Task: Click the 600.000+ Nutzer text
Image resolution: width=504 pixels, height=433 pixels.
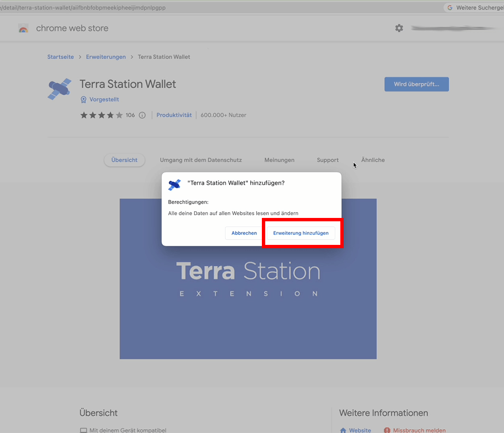Action: coord(223,115)
